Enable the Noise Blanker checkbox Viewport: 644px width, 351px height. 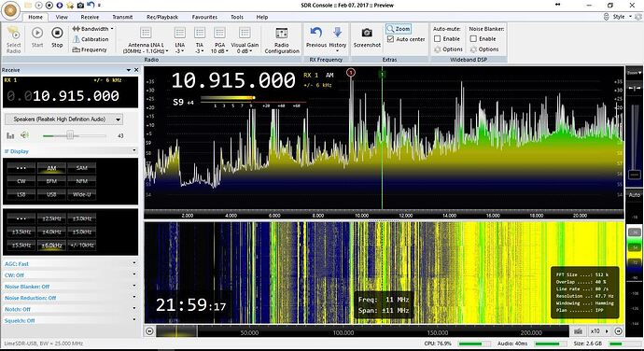473,38
